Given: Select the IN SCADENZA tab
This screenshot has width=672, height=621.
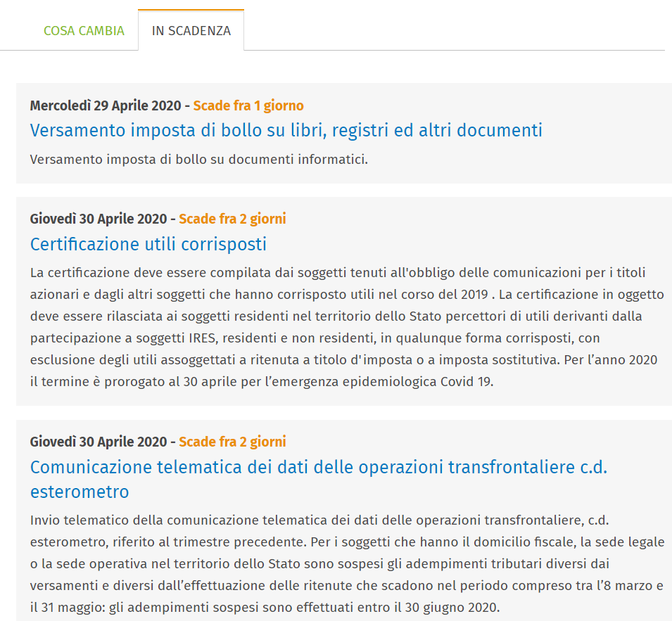Looking at the screenshot, I should tap(191, 31).
